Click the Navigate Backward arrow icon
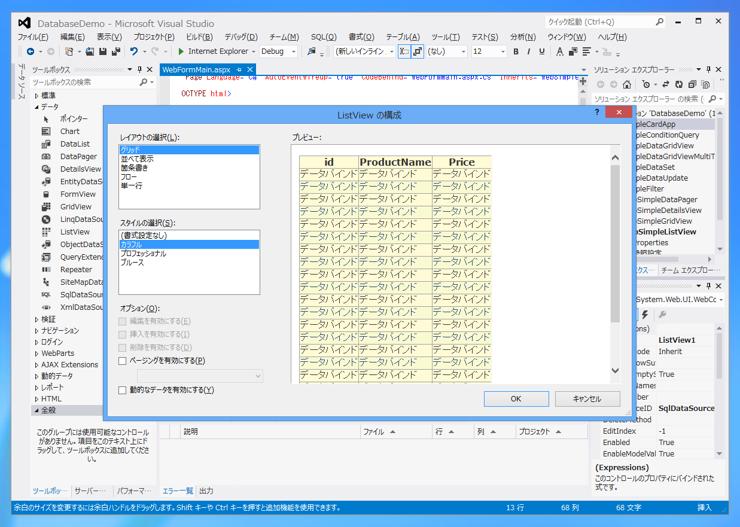The height and width of the screenshot is (527, 740). pos(31,51)
